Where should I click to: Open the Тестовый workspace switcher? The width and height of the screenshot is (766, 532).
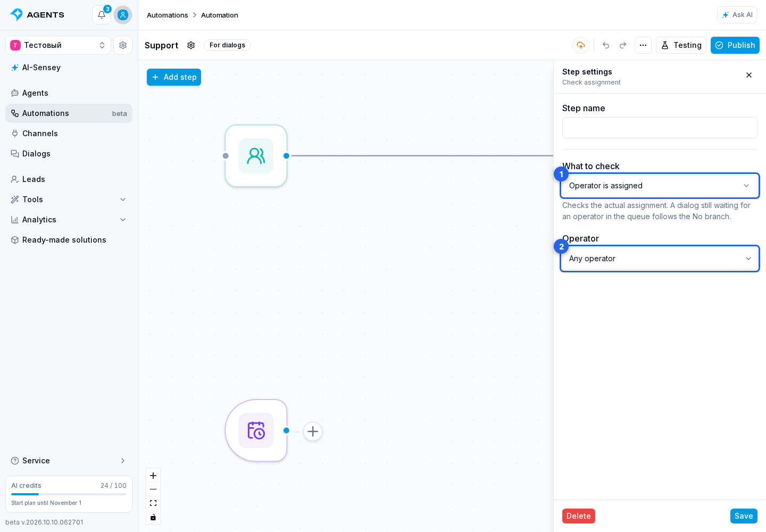pyautogui.click(x=58, y=45)
